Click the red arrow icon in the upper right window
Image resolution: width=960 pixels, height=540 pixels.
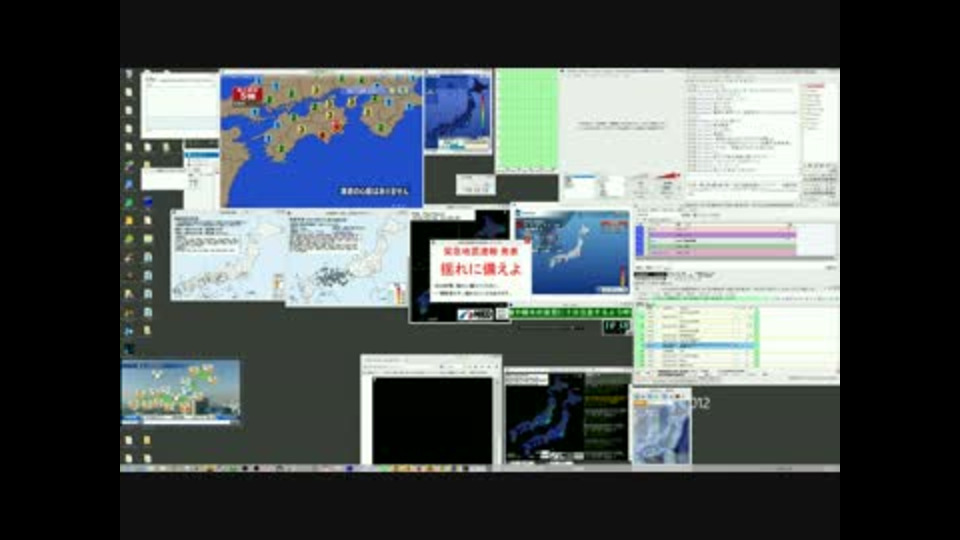point(669,176)
